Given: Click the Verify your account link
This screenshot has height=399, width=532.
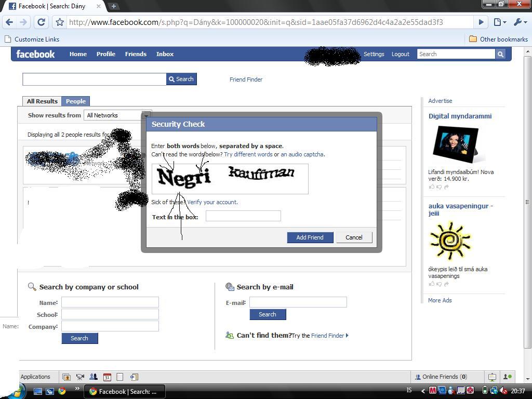Looking at the screenshot, I should click(212, 202).
